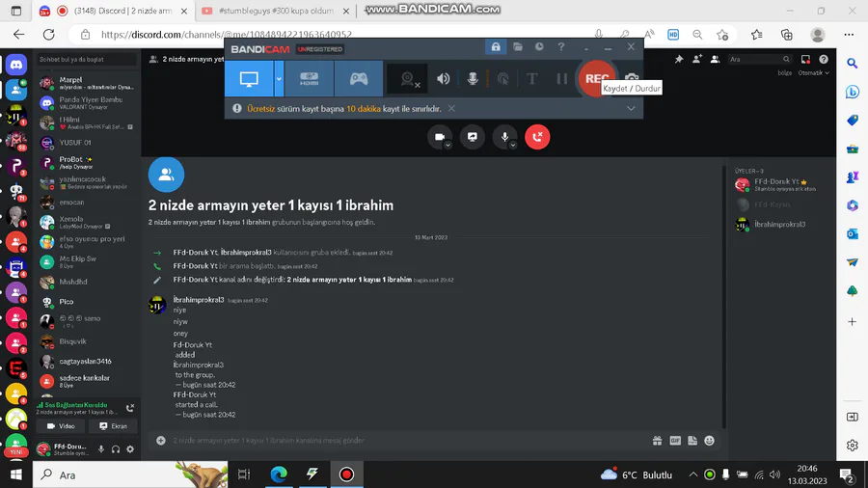868x488 pixels.
Task: Open Discord help icon
Action: point(824,59)
